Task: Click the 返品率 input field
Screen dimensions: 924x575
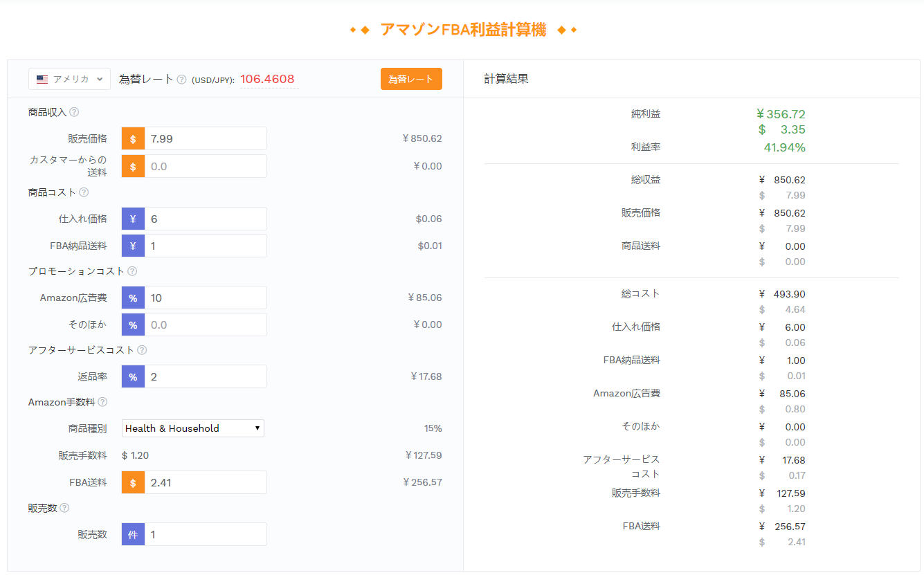Action: (x=206, y=376)
